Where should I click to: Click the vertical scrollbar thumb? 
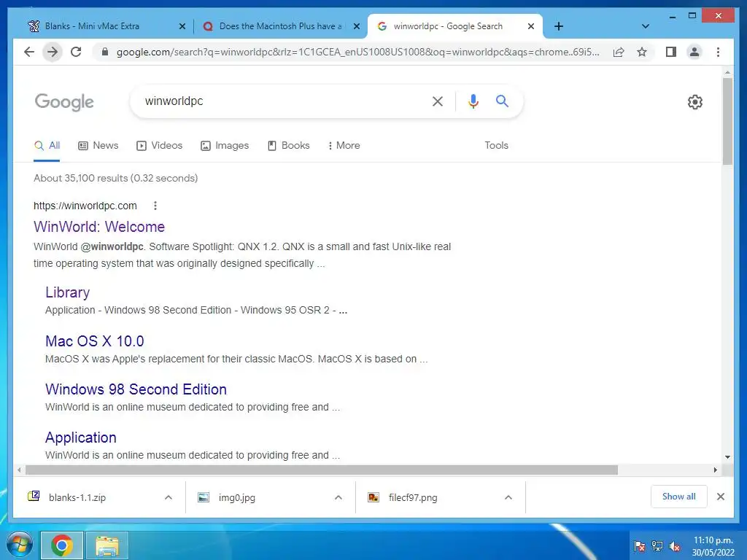(x=727, y=122)
